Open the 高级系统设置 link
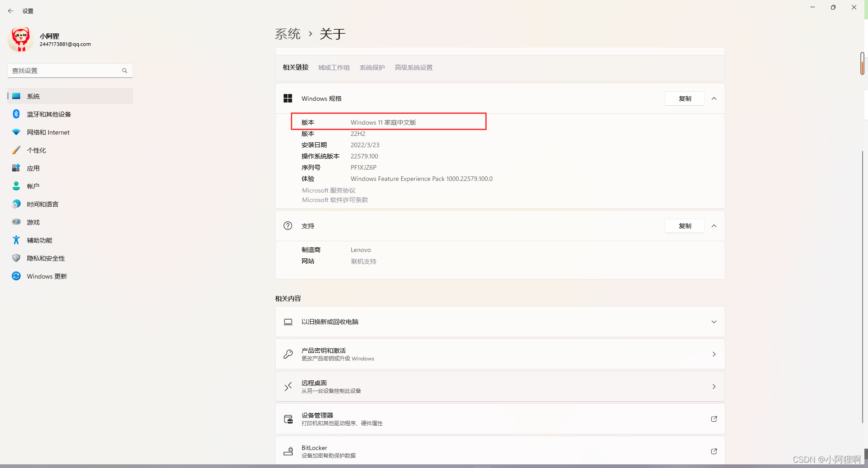Screen dimensions: 868x468 click(414, 67)
